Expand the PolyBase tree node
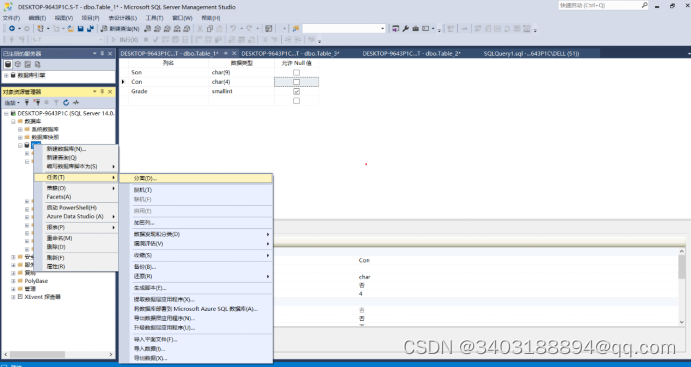Viewport: 691px width, 367px height. coord(13,281)
